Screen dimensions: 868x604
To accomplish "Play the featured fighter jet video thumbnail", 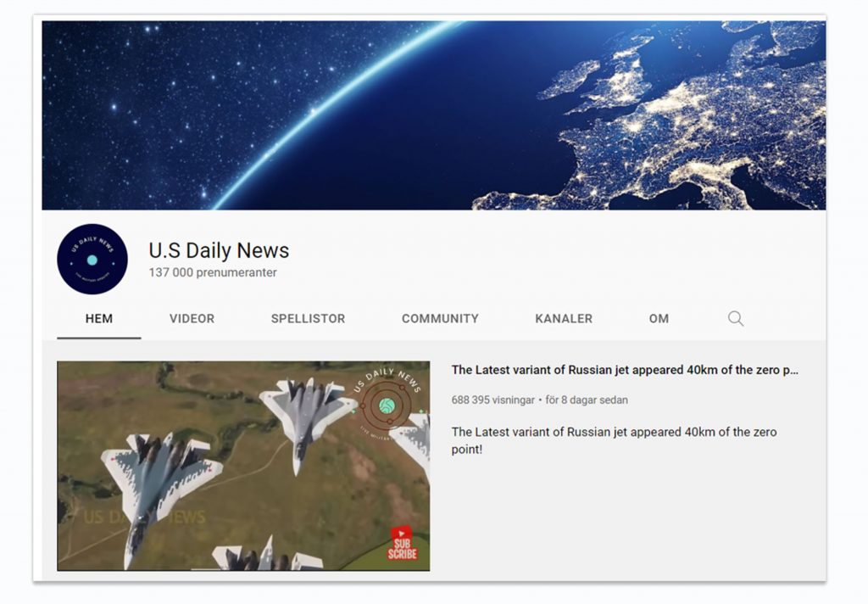I will pyautogui.click(x=243, y=466).
